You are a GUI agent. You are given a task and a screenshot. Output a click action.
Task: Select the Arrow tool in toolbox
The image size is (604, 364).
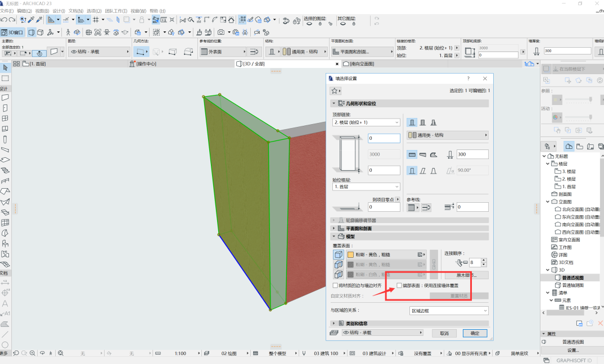(x=6, y=68)
